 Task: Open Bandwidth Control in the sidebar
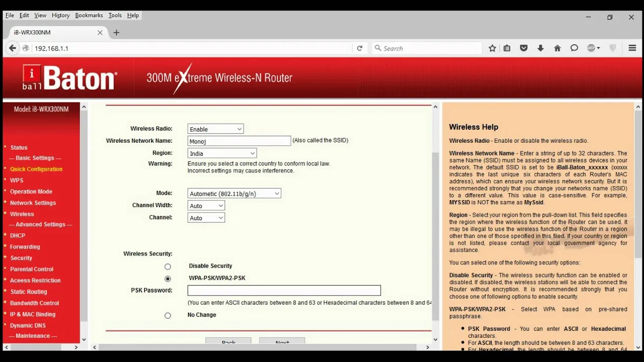point(34,303)
